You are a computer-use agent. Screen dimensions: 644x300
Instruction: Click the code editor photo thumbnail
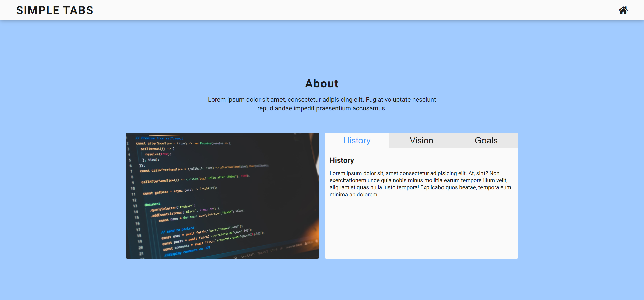point(222,196)
